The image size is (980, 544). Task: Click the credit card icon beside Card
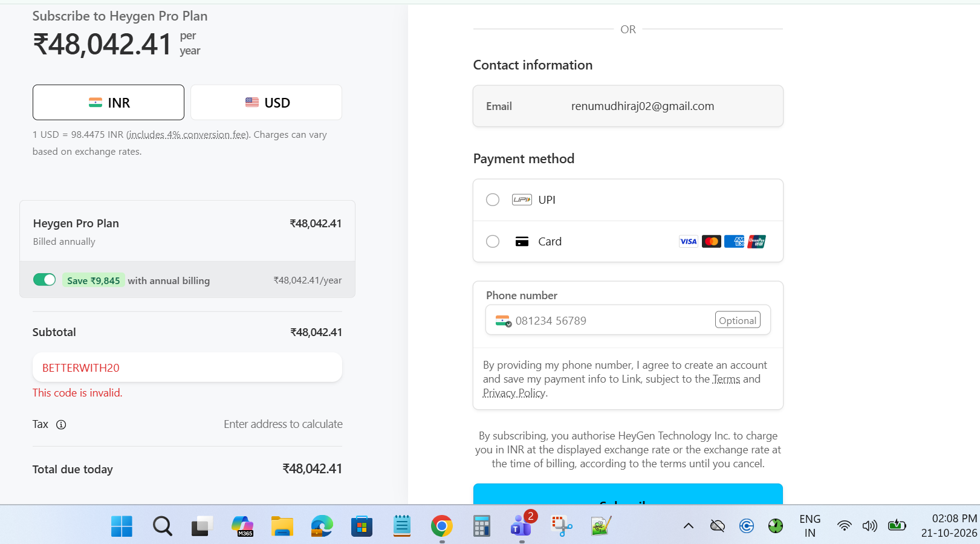point(522,241)
